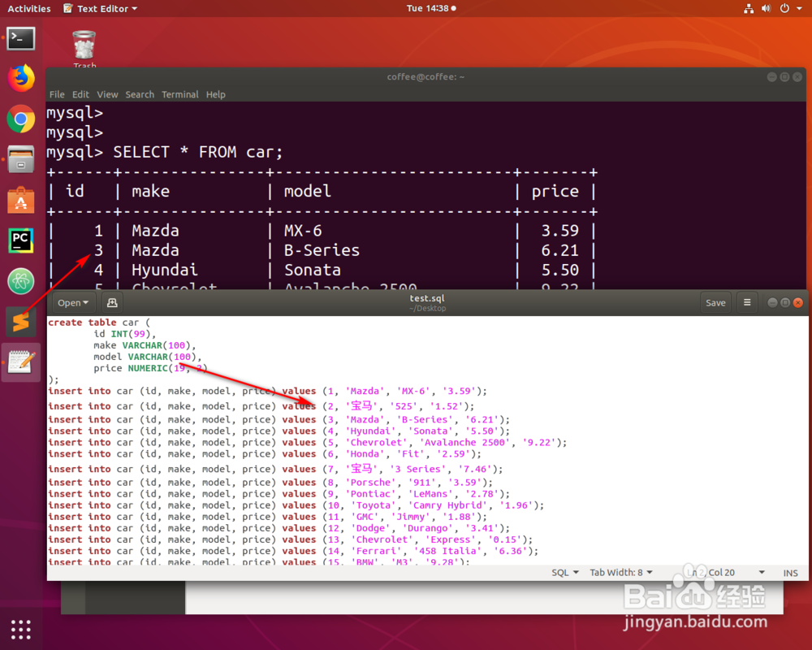The image size is (812, 650).
Task: Click 'model VARCHAR(100),' line
Action: click(148, 357)
